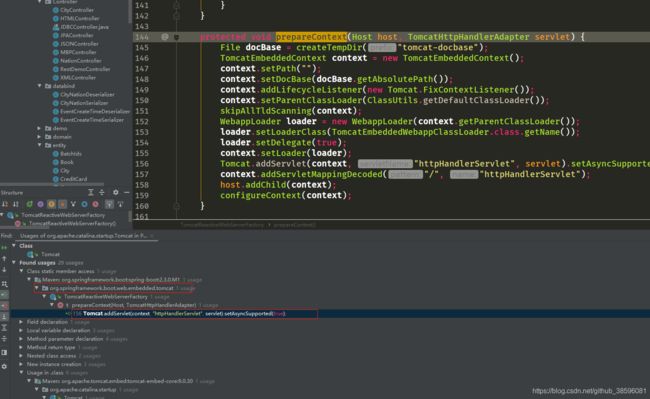Toggle the orange circle filter in Structure toolbar
This screenshot has width=650, height=399.
point(51,204)
